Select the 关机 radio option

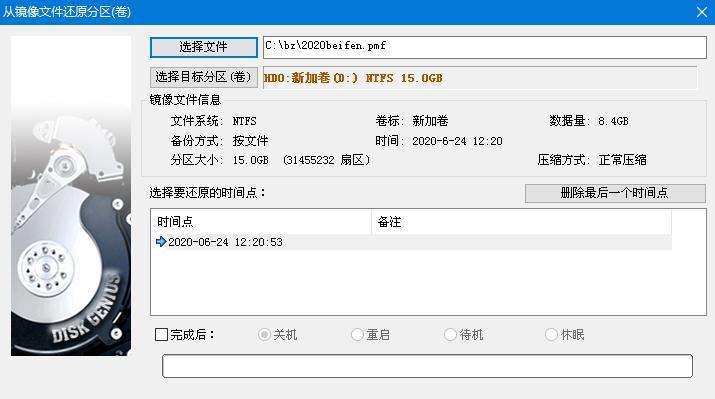tap(264, 335)
